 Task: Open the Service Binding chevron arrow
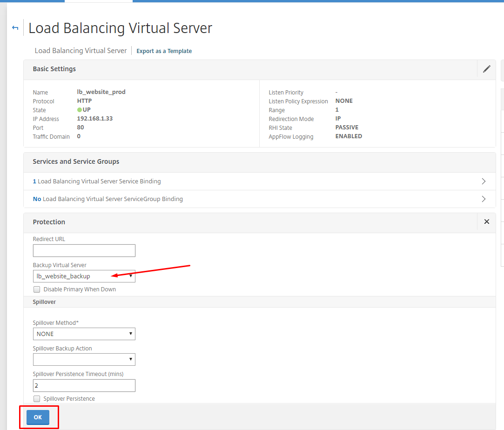coord(484,181)
